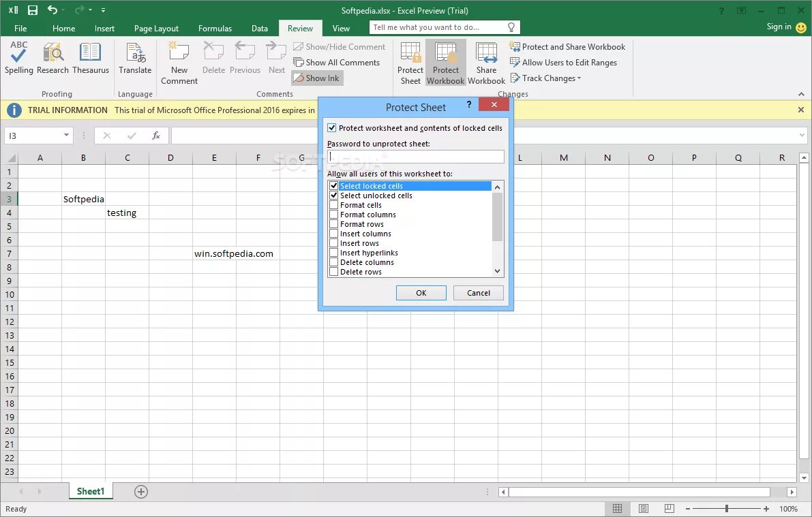The image size is (812, 517).
Task: Switch to Page Break Preview view
Action: click(x=669, y=509)
